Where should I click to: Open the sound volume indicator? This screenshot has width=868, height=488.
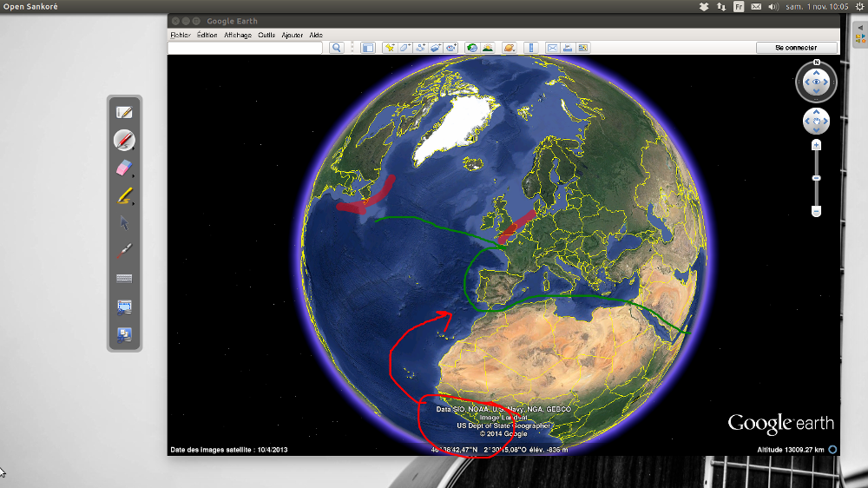(773, 7)
